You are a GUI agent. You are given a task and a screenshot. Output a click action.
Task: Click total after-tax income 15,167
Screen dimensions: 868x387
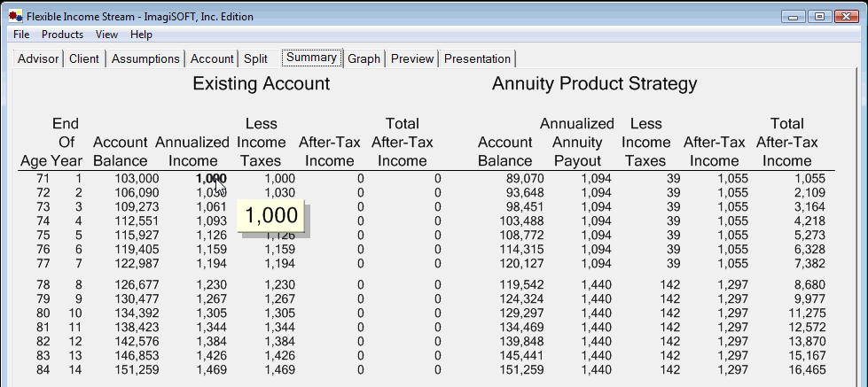[x=808, y=355]
